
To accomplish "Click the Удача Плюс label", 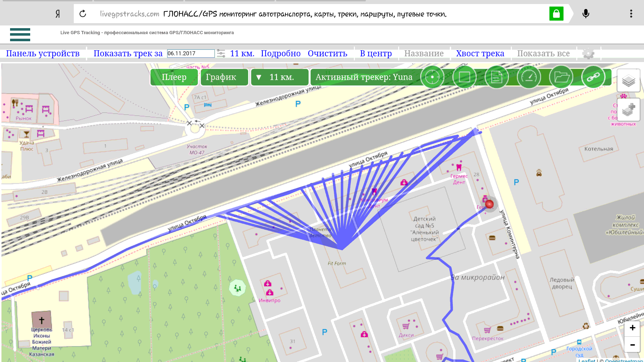I will pos(27,146).
